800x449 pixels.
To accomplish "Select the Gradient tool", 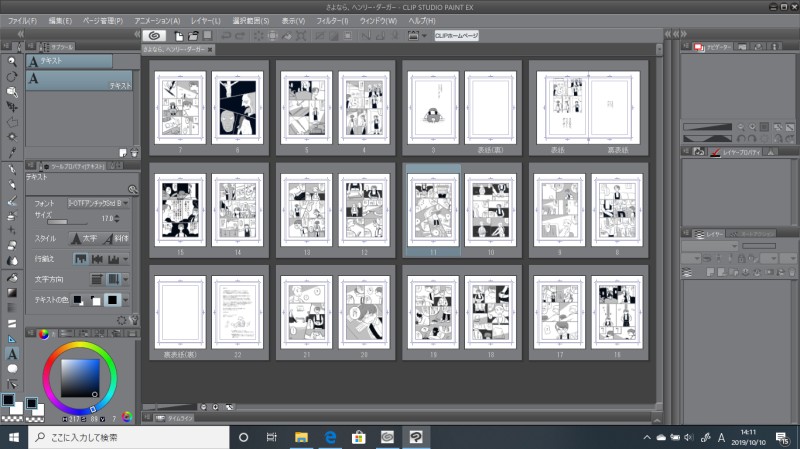I will (12, 293).
